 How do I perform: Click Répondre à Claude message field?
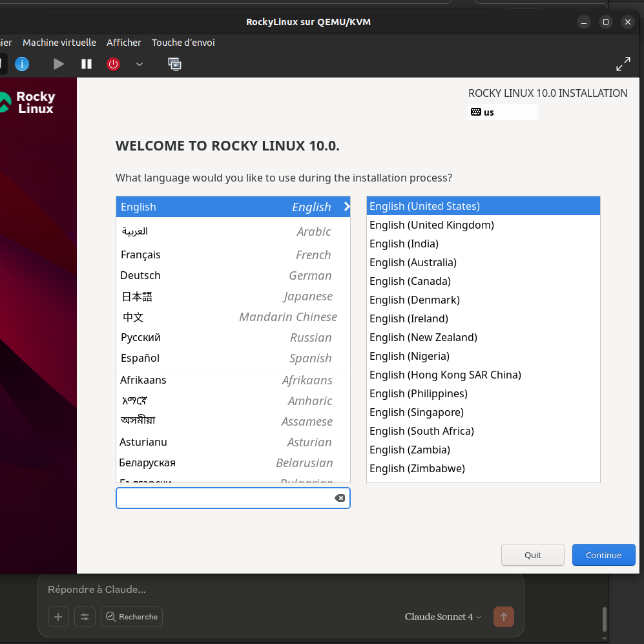pos(280,589)
